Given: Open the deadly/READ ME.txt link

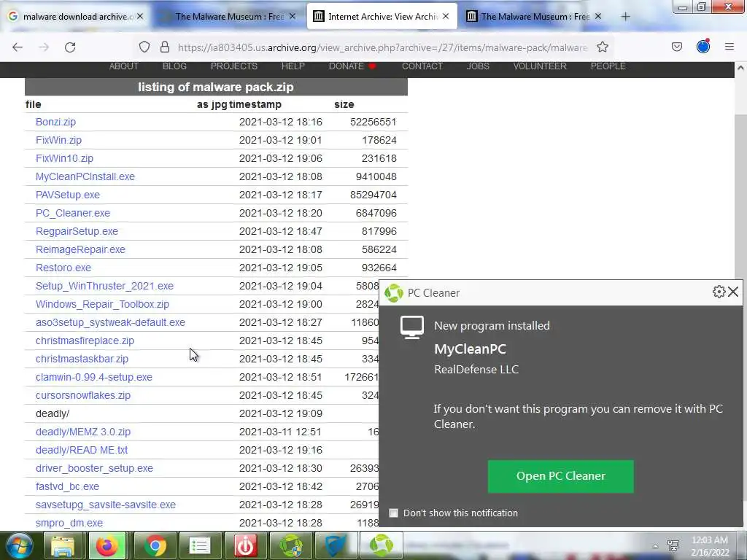Looking at the screenshot, I should 82,450.
